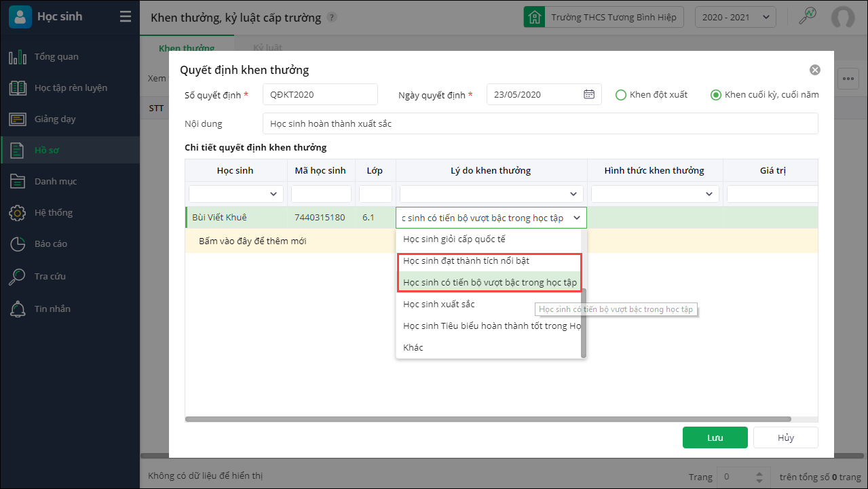Open the 2020 - 2021 school year dropdown

coord(736,17)
